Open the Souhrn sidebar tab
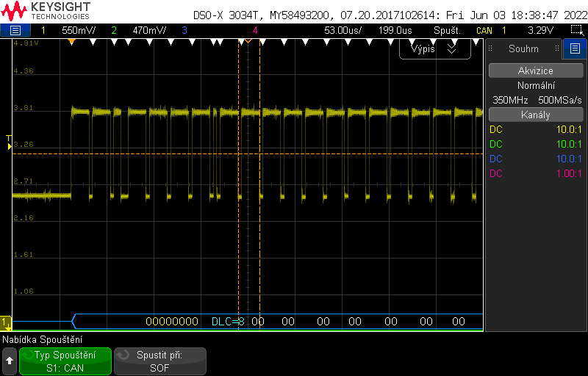The image size is (588, 376). pos(523,48)
